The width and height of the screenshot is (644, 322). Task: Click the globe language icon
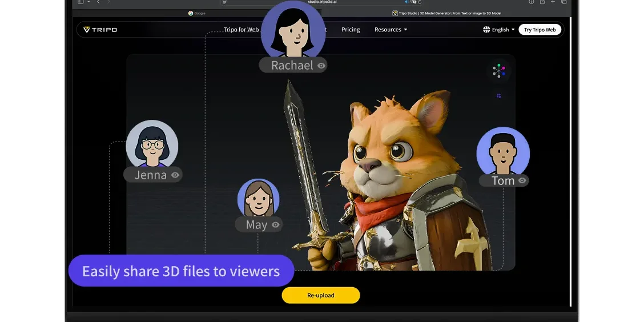[x=486, y=30]
